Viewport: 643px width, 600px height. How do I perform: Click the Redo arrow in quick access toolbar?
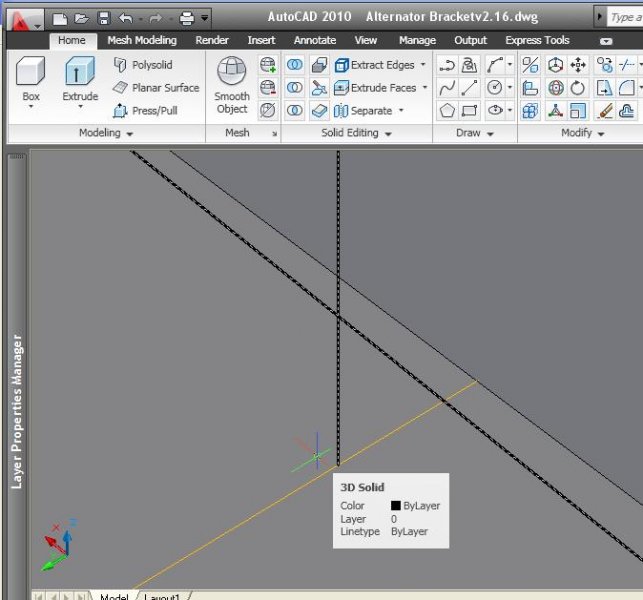click(x=155, y=18)
